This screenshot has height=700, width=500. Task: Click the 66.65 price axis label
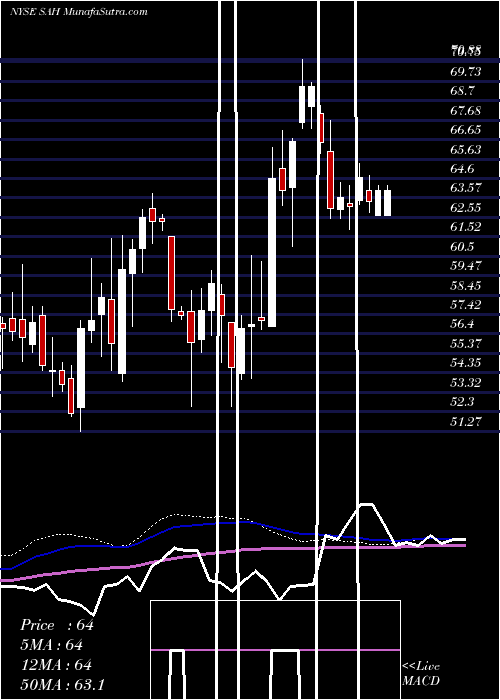coord(466,130)
